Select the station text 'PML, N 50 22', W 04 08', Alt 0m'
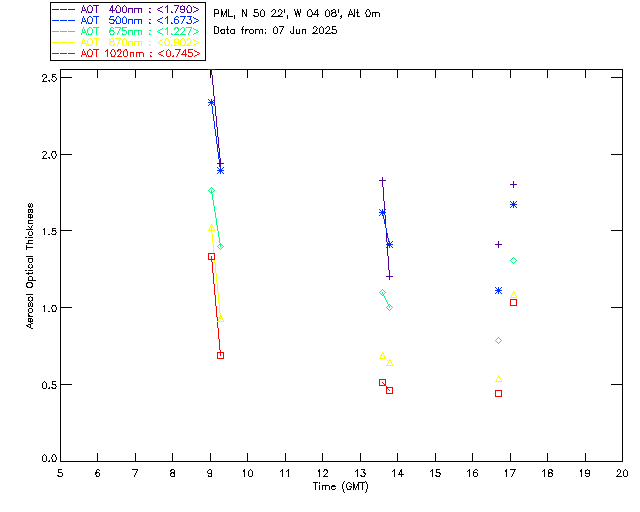 (x=297, y=14)
